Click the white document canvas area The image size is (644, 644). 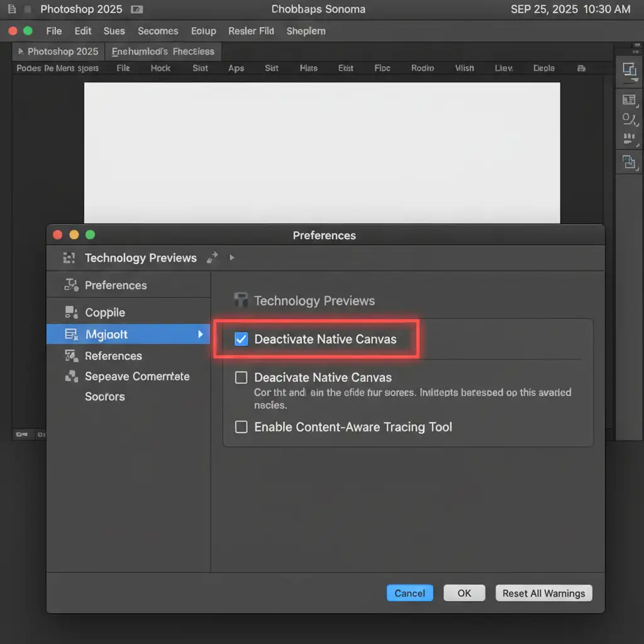point(322,152)
